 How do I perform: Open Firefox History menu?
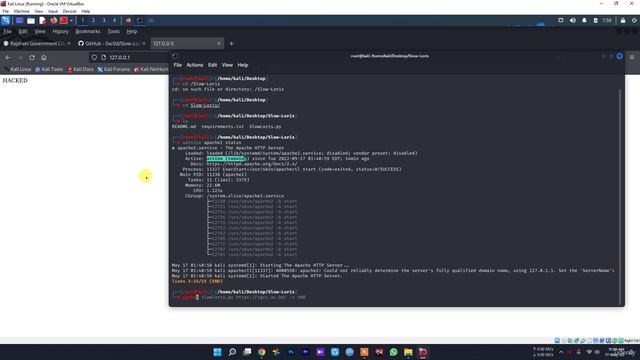tap(60, 31)
